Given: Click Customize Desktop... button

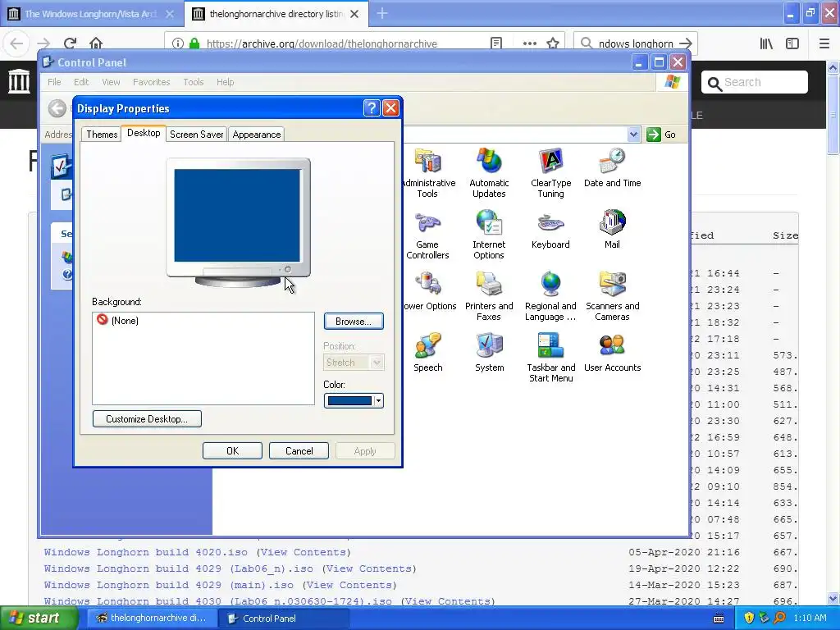Looking at the screenshot, I should pyautogui.click(x=147, y=419).
